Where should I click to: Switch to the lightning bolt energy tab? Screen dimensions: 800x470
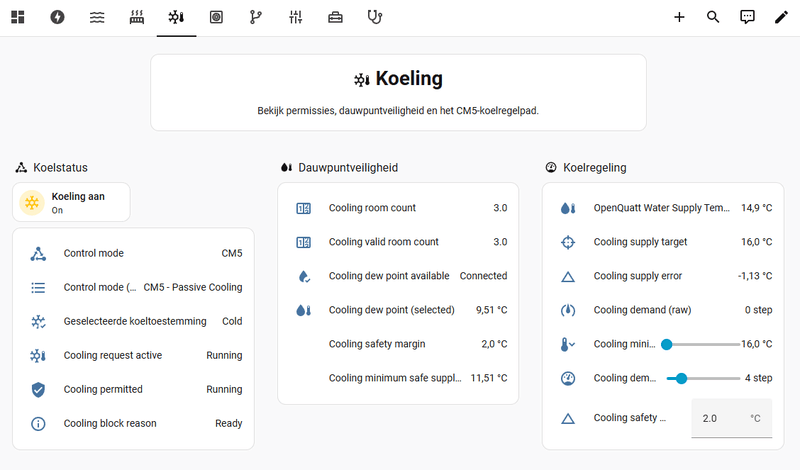pyautogui.click(x=57, y=17)
